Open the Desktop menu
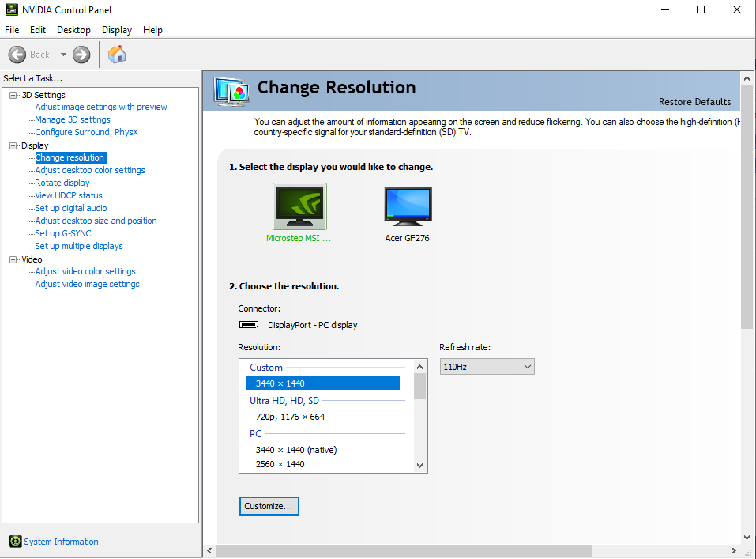Viewport: 756px width, 559px height. (x=73, y=30)
